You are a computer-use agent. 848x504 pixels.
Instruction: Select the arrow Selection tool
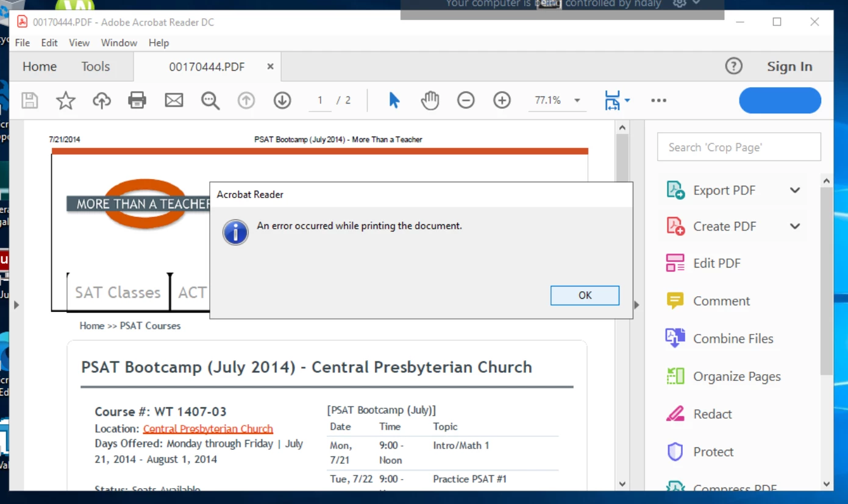coord(394,101)
